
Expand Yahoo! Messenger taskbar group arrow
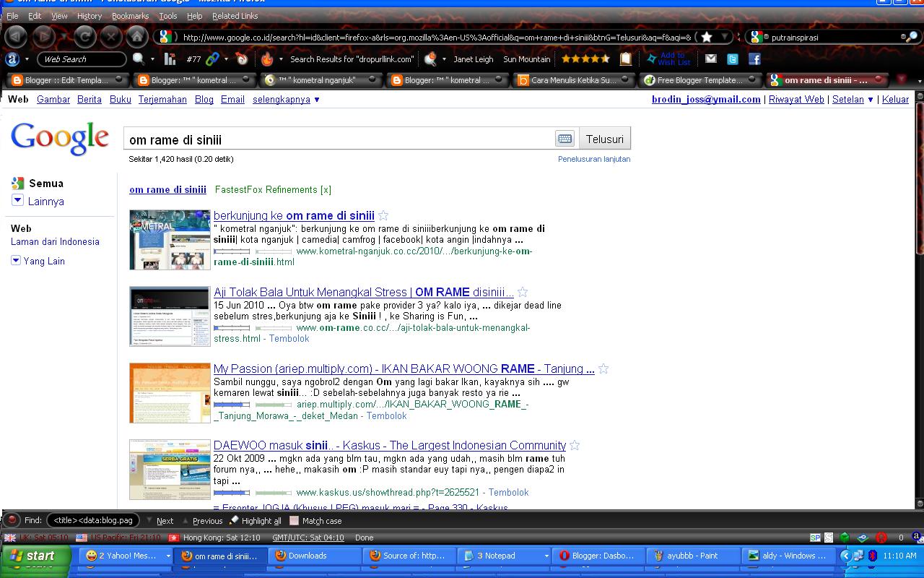point(168,556)
